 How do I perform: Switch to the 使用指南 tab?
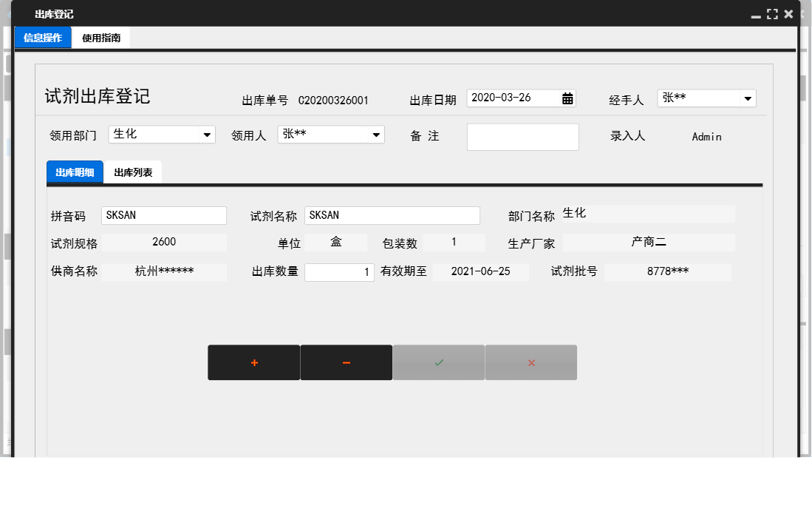101,37
